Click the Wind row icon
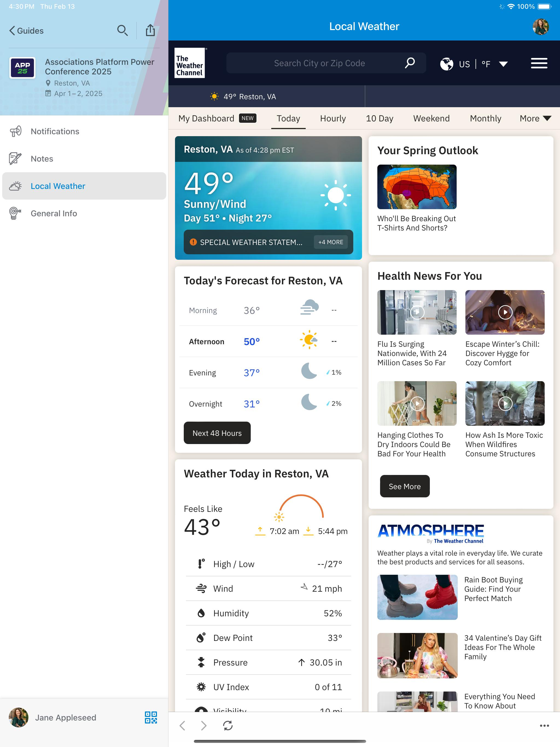560x747 pixels. [x=201, y=589]
